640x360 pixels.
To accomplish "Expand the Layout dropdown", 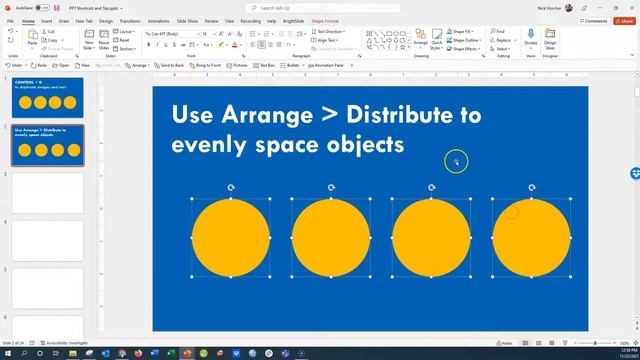I will [x=124, y=31].
